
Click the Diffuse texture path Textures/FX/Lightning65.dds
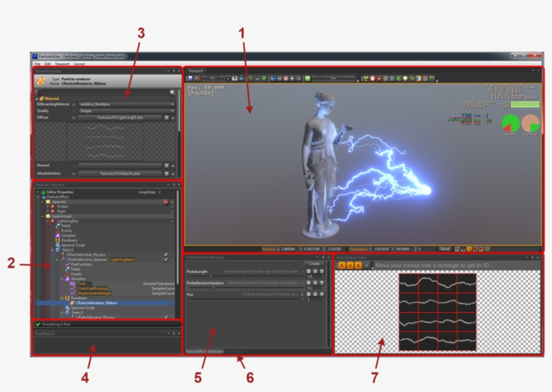tap(120, 118)
